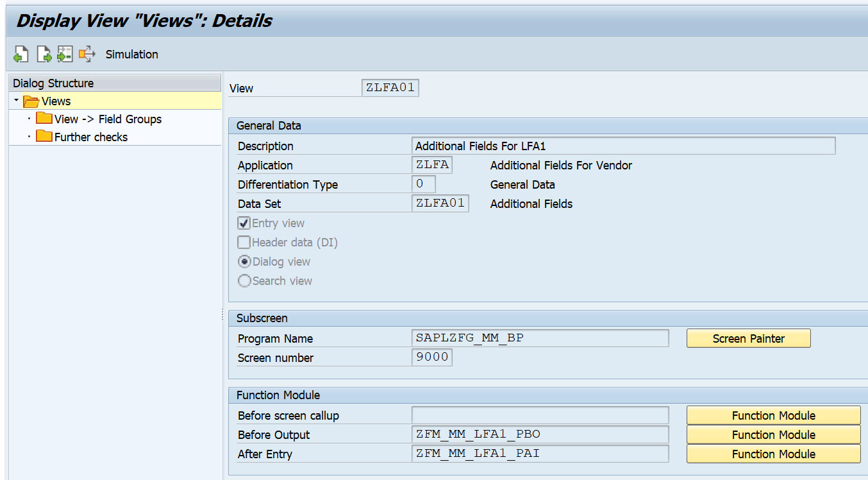The height and width of the screenshot is (480, 868).
Task: Click the Description input field
Action: [x=623, y=146]
